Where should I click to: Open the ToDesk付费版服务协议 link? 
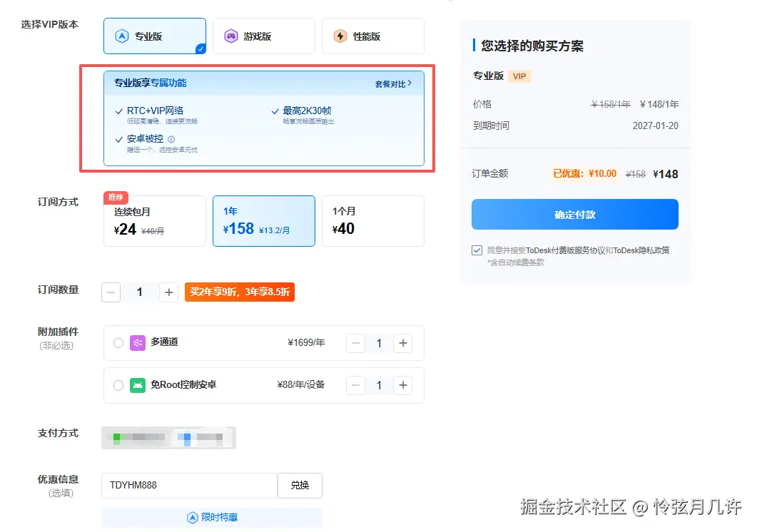point(565,250)
